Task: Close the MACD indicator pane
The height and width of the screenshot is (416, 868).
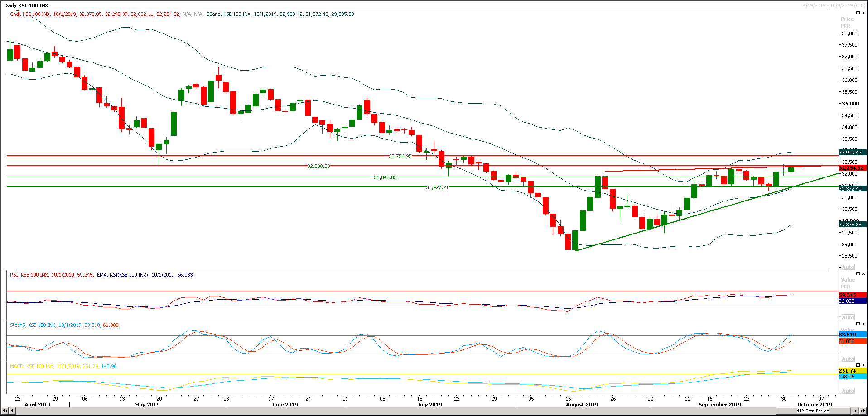Action: click(x=864, y=365)
